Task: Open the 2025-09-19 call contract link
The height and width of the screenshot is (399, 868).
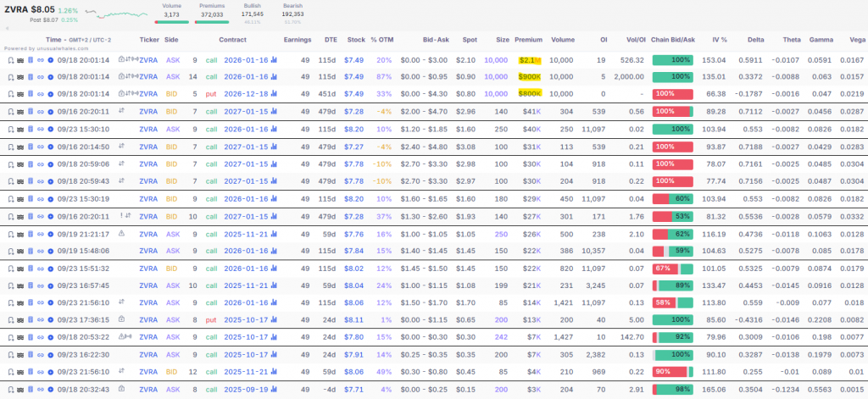Action: (x=246, y=390)
